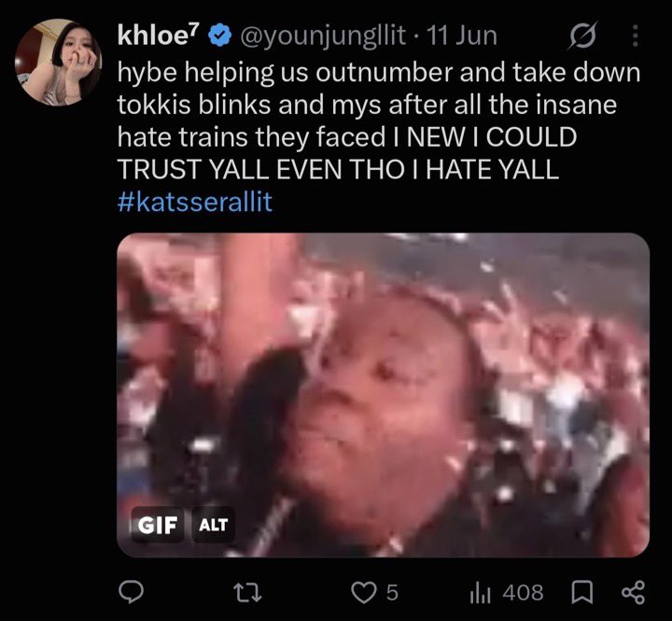Play the attached GIF media
Viewport: 672px width, 621px height.
(x=384, y=395)
